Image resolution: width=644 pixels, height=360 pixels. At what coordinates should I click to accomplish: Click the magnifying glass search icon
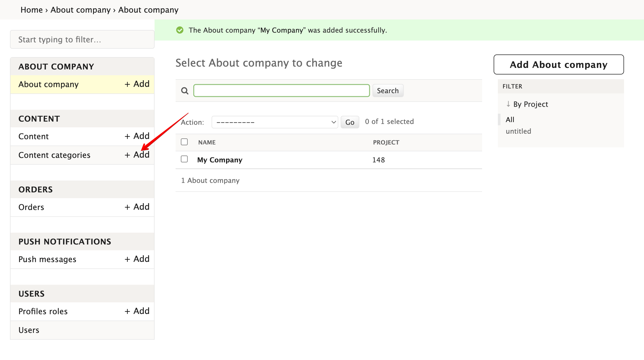coord(185,91)
